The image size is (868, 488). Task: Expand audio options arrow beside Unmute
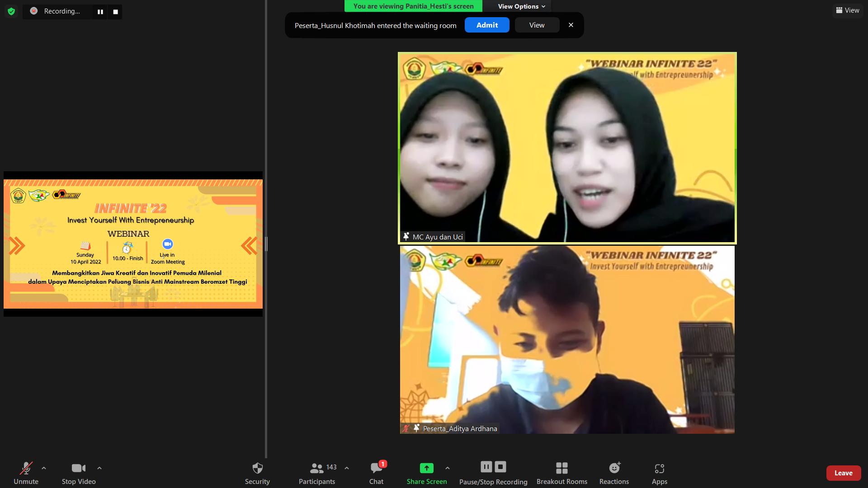pos(44,468)
